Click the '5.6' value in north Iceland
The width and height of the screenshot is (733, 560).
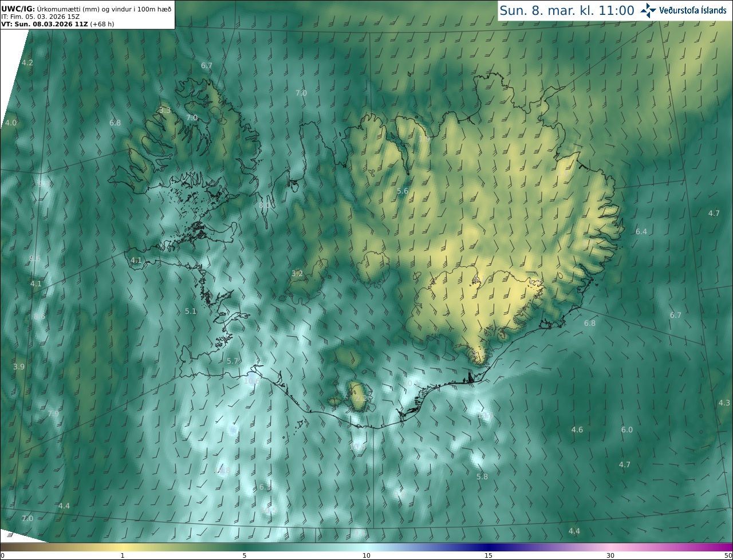tap(403, 191)
